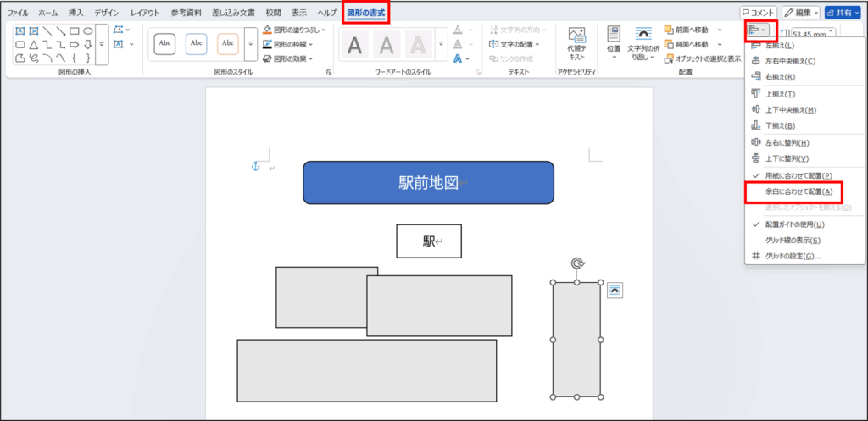This screenshot has width=868, height=421.
Task: Expand 図形の塗りつぶし fill dropdown
Action: [293, 29]
